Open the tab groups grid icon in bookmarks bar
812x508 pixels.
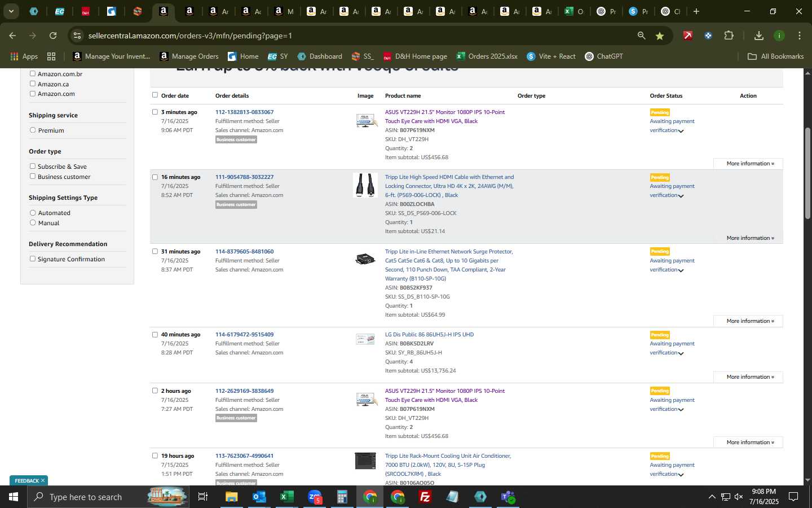click(51, 56)
